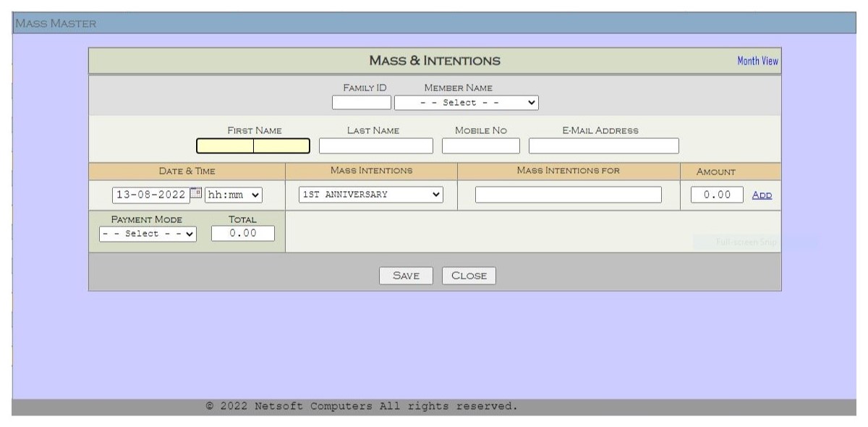Click the Family ID input field
The image size is (868, 427).
(361, 103)
